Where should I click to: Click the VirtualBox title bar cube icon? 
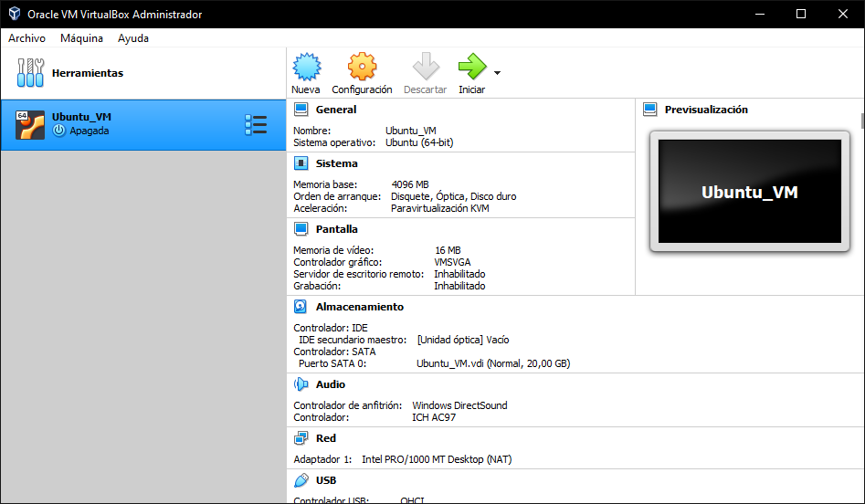(x=15, y=14)
